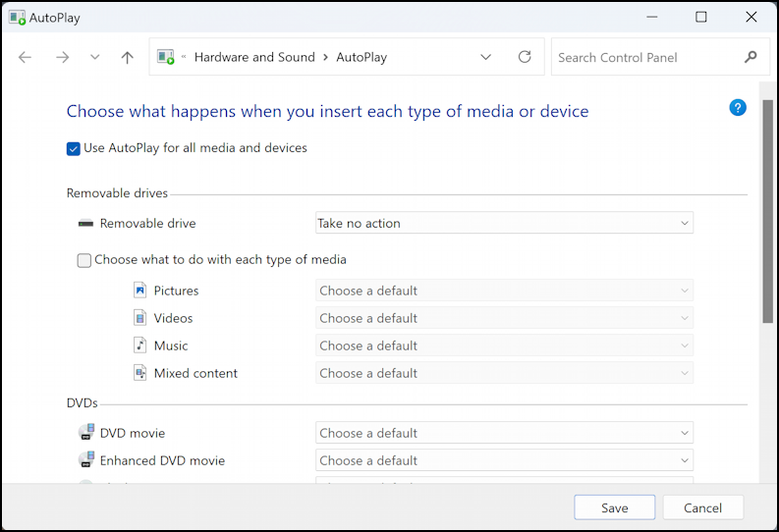779x532 pixels.
Task: Click the DVDs section heading
Action: [82, 403]
